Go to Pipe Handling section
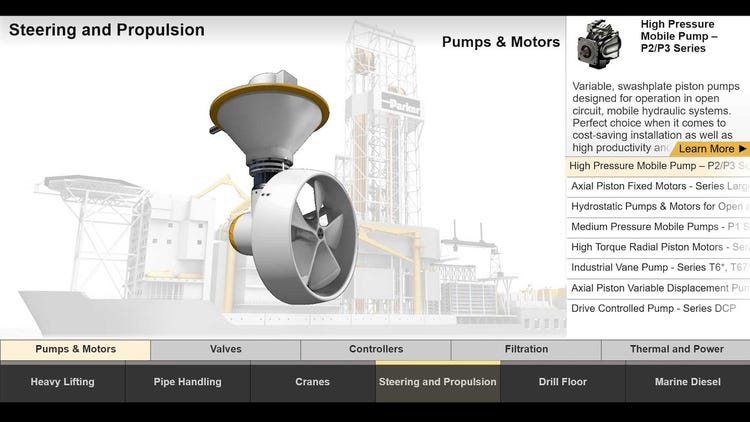This screenshot has width=750, height=422. click(188, 382)
